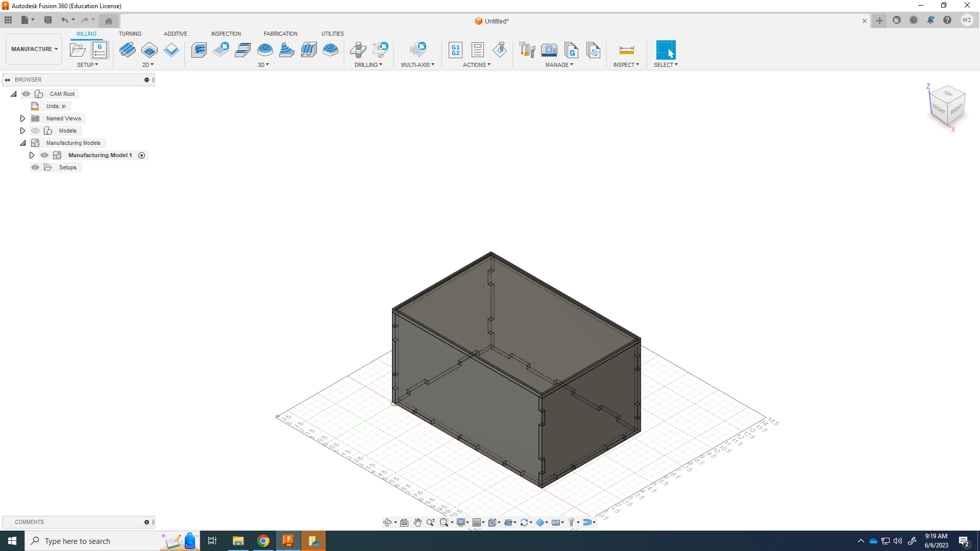Toggle visibility of Models node

click(35, 131)
